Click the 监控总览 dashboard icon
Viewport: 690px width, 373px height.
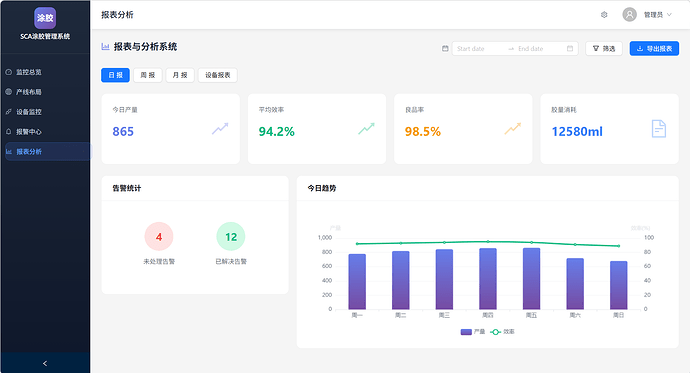8,72
